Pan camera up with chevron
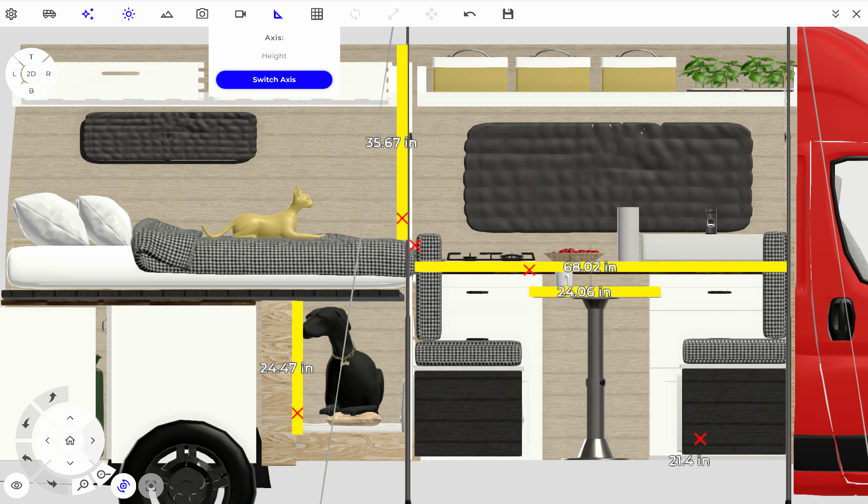Image resolution: width=868 pixels, height=504 pixels. [70, 418]
